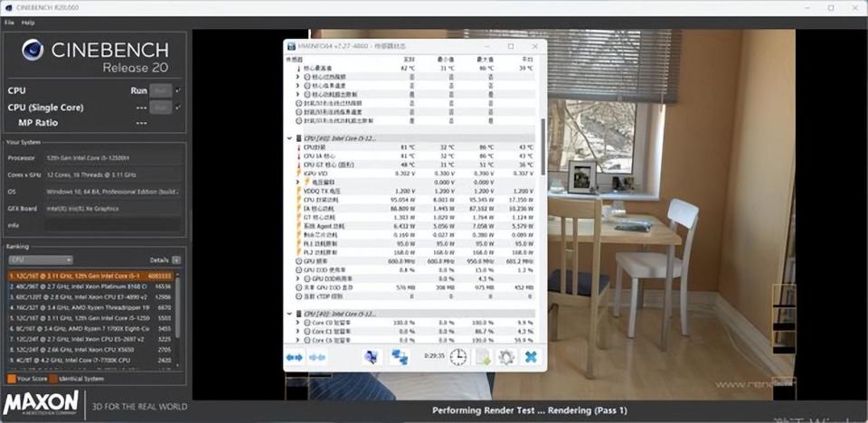Click the 0:29:35 elapsed time display
Screen dimensions: 868x423
[434, 356]
